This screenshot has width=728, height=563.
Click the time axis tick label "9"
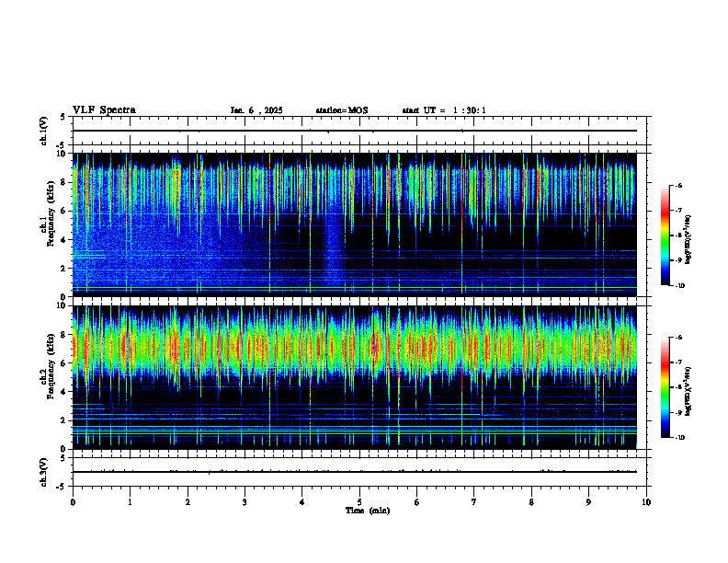[x=588, y=502]
